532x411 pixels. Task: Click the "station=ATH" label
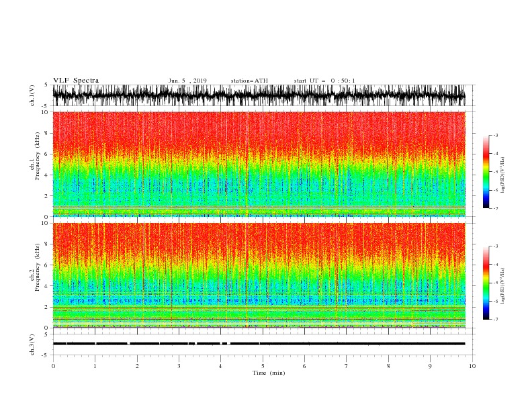[x=249, y=81]
